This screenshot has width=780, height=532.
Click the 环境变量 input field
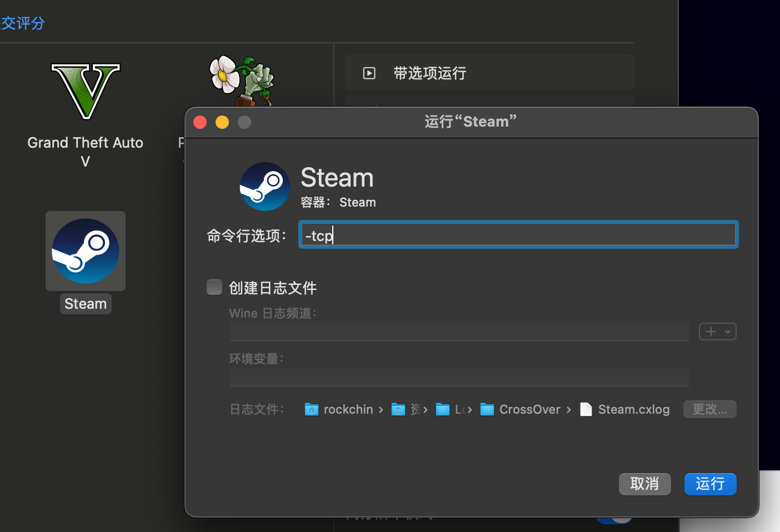(459, 378)
